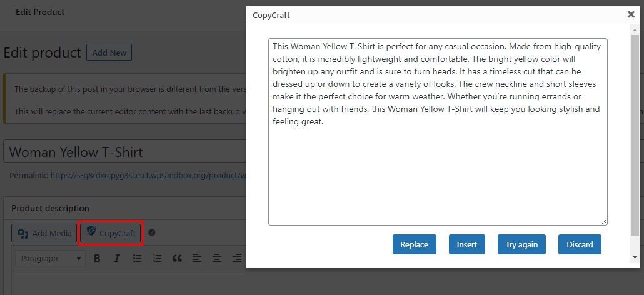Click the product title field

(x=125, y=152)
